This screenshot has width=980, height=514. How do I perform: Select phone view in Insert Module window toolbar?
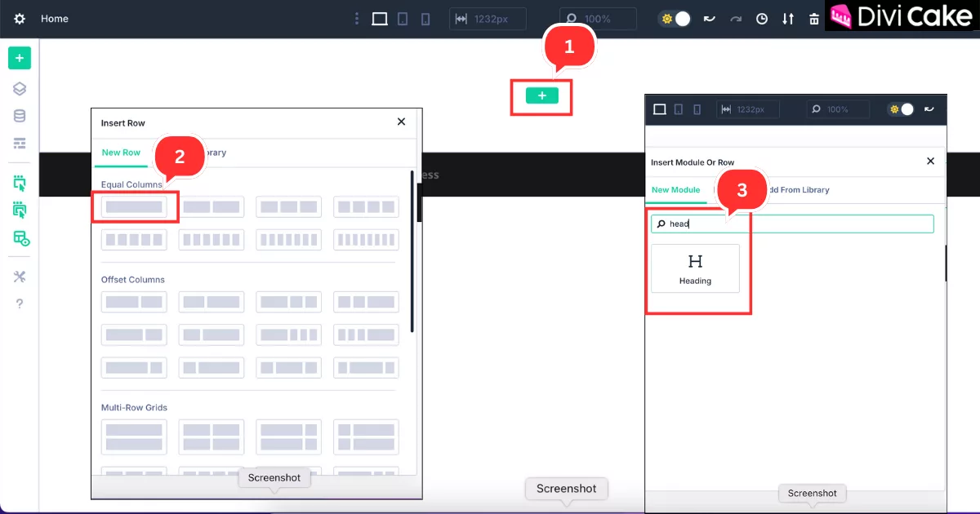point(697,109)
